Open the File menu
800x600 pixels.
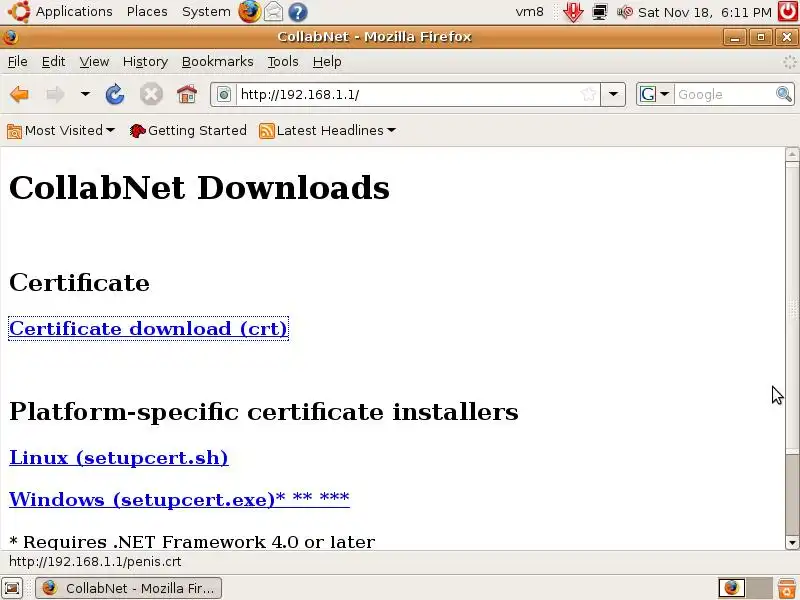(x=17, y=62)
